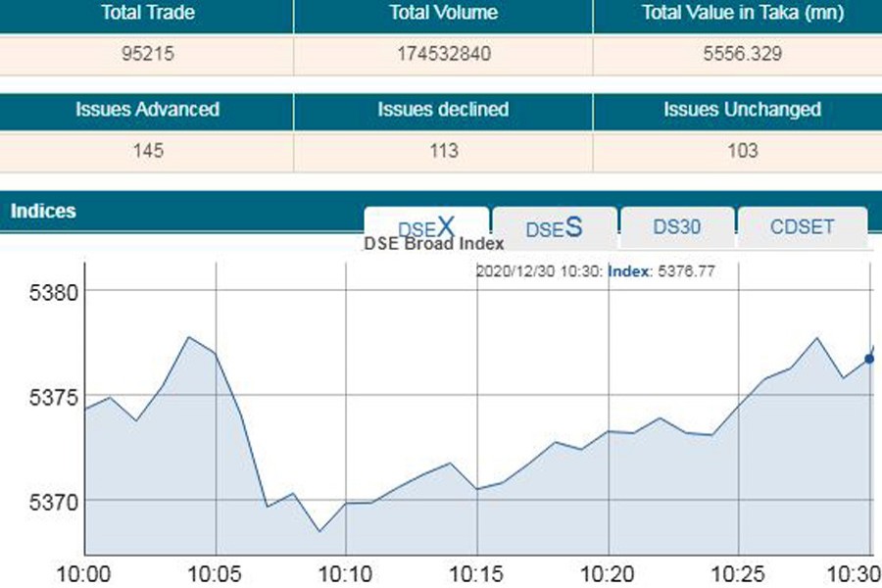Screen dimensions: 882x588
Task: Switch to the DSEX index tab
Action: (x=426, y=226)
